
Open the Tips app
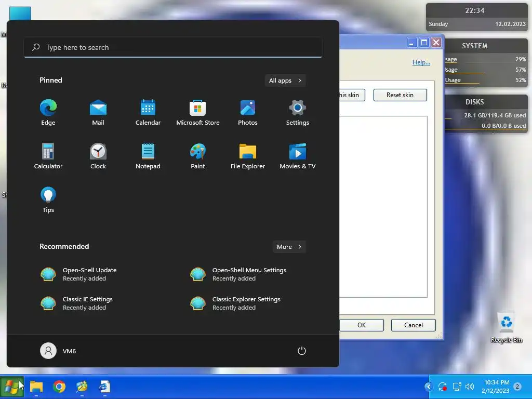click(48, 200)
